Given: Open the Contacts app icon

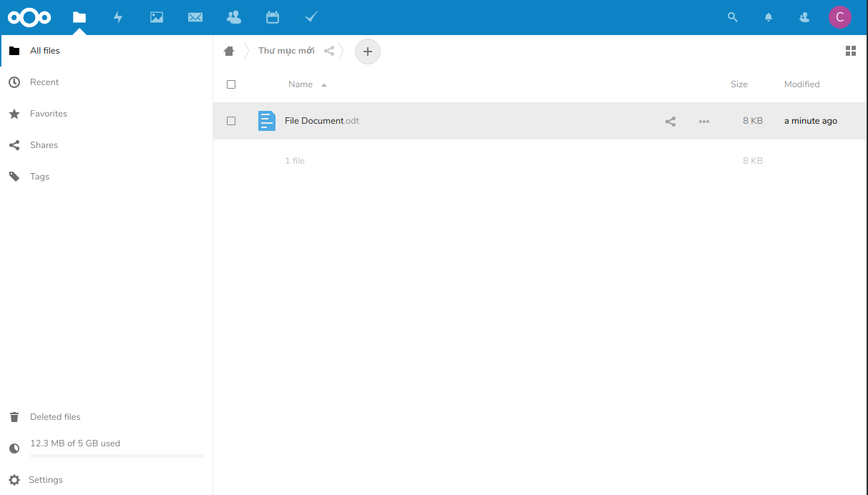Looking at the screenshot, I should coord(233,17).
